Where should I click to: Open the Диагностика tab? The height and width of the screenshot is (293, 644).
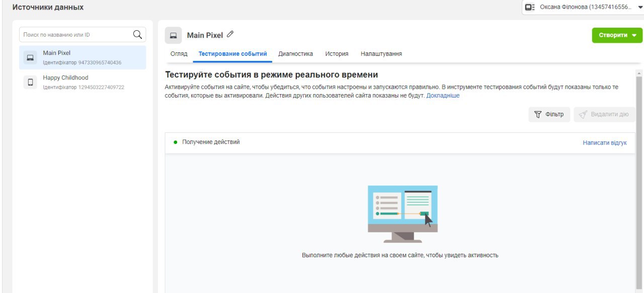tap(295, 54)
